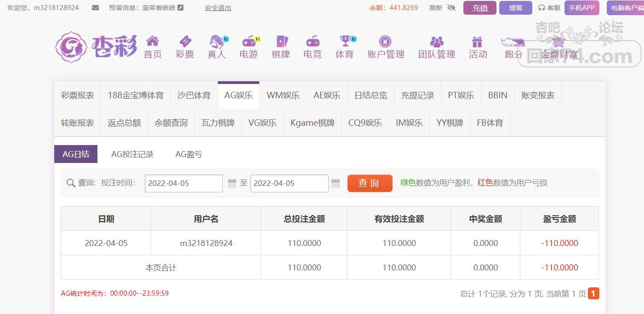This screenshot has height=314, width=644.
Task: Open end date calendar icon
Action: point(336,183)
